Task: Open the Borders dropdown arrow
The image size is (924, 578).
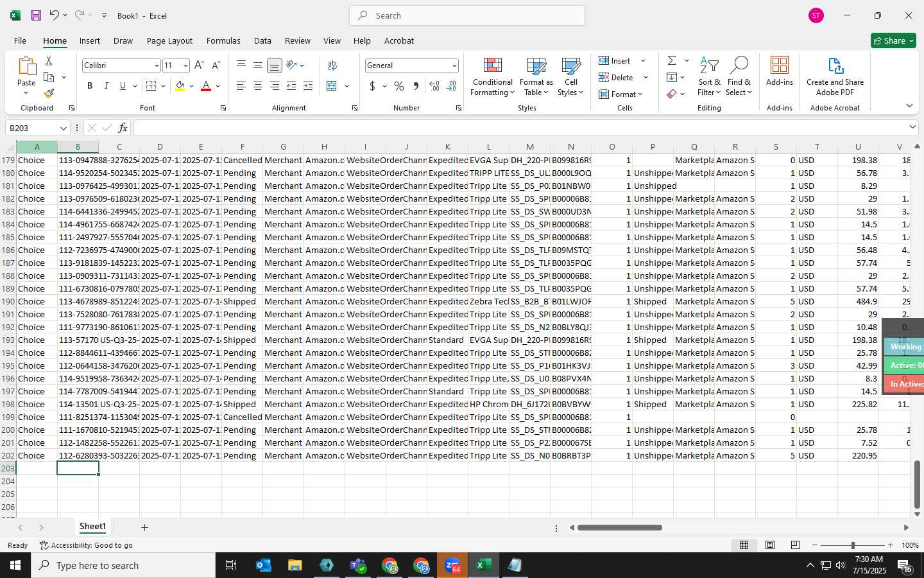Action: 164,86
